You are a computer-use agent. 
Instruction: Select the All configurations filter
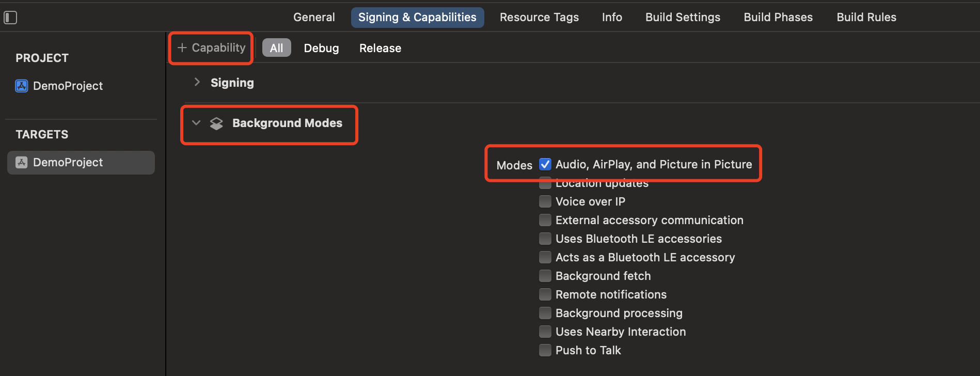276,48
